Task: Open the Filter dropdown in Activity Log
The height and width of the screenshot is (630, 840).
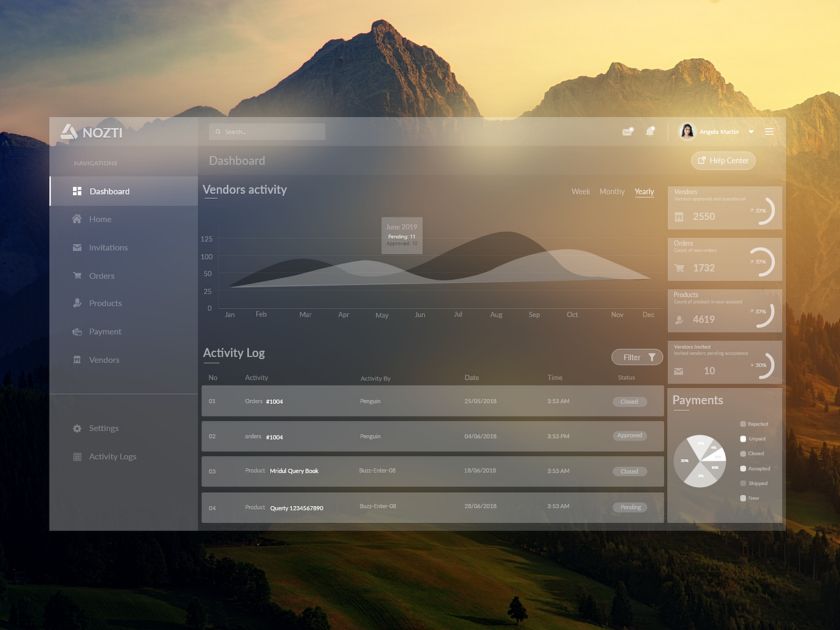Action: click(637, 357)
